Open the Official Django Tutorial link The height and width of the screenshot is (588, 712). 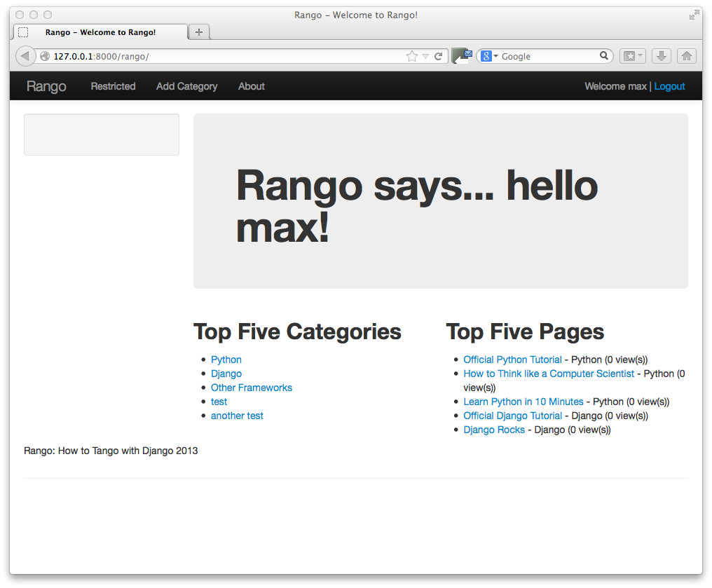point(513,416)
